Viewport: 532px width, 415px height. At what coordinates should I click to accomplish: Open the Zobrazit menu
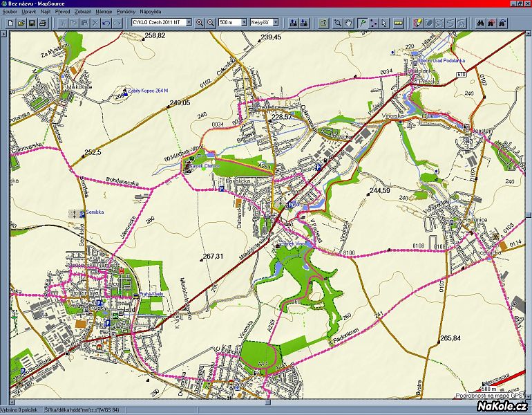click(83, 12)
